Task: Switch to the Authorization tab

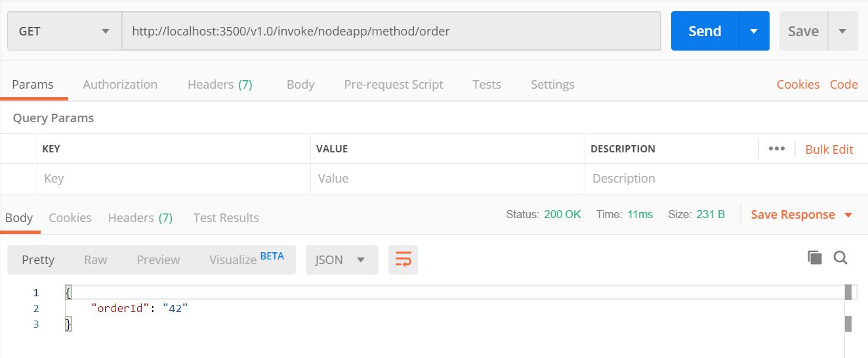Action: (120, 84)
